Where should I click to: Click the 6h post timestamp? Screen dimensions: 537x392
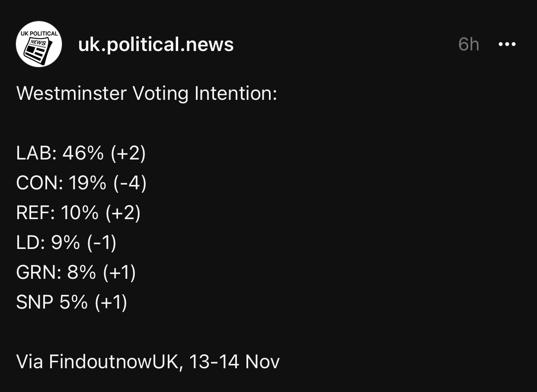click(x=469, y=45)
